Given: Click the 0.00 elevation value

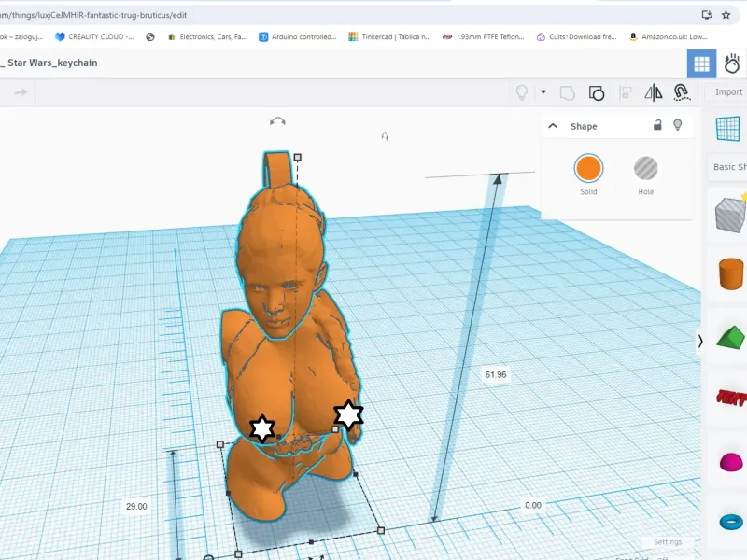Looking at the screenshot, I should tap(532, 505).
